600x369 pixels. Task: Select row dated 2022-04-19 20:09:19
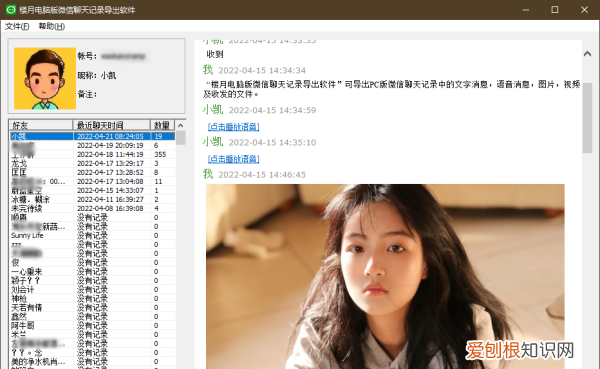coord(92,145)
